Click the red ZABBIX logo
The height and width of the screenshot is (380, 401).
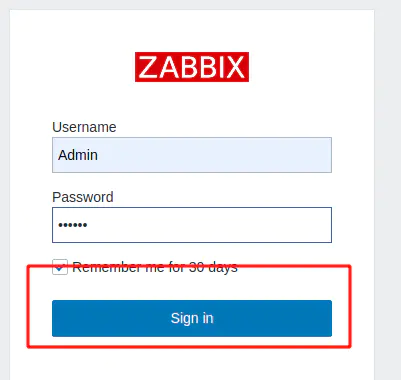[192, 67]
